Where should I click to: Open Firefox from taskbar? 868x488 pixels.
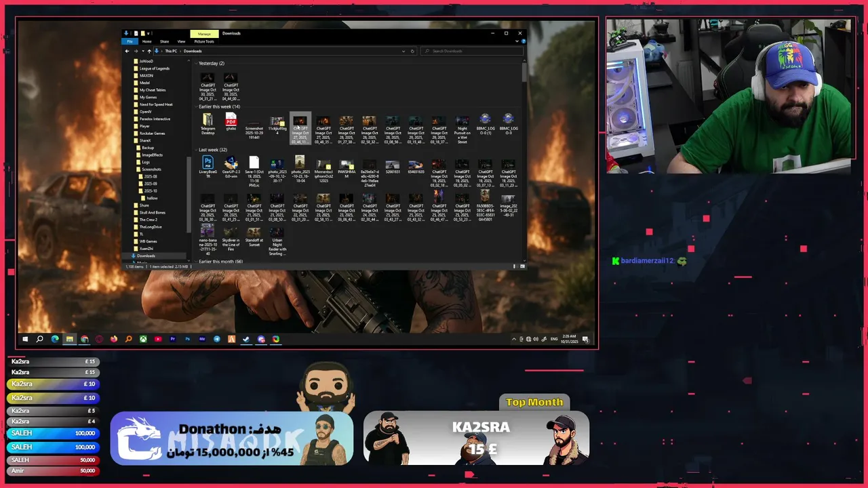pos(114,339)
